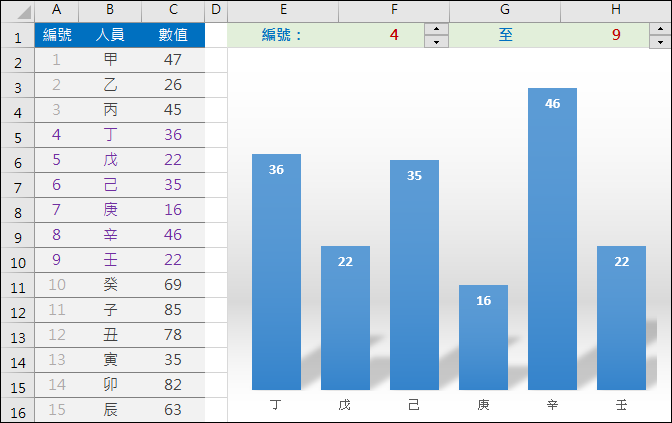Screen dimensions: 672x423
Task: Select column C header
Action: [173, 11]
